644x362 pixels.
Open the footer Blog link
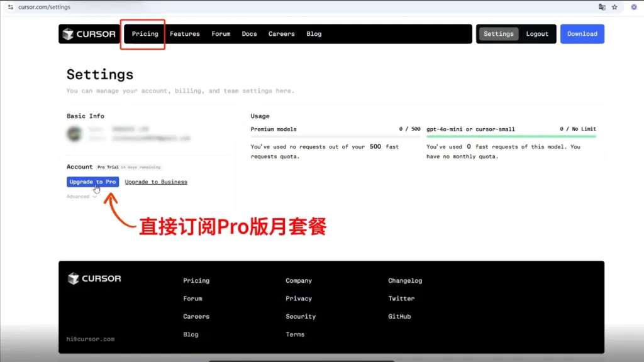191,334
